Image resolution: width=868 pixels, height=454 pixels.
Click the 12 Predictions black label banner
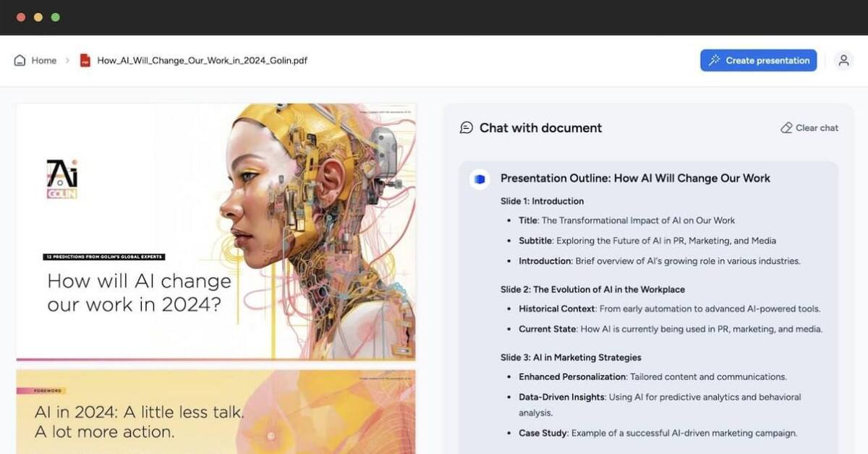[103, 257]
